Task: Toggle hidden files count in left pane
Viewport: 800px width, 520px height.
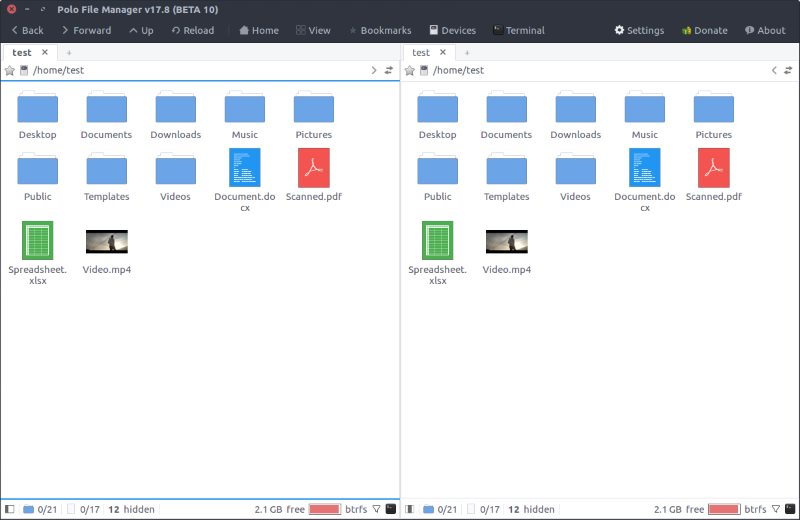Action: pos(131,509)
